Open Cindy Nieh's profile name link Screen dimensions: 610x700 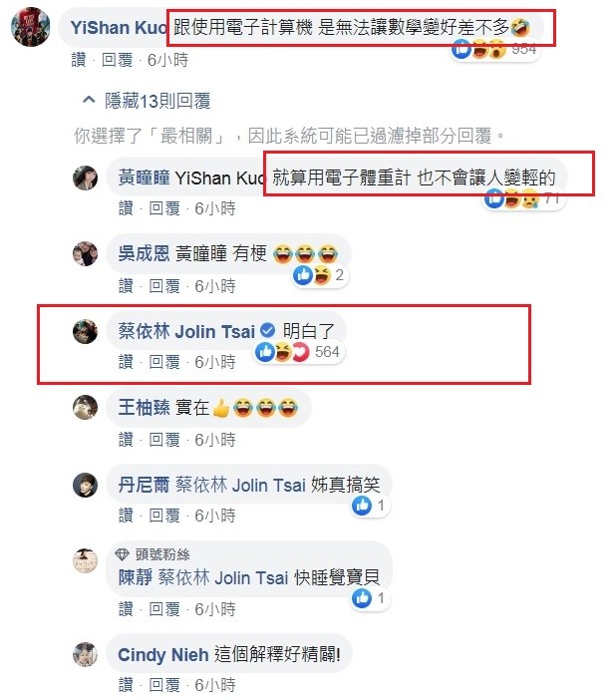point(162,655)
